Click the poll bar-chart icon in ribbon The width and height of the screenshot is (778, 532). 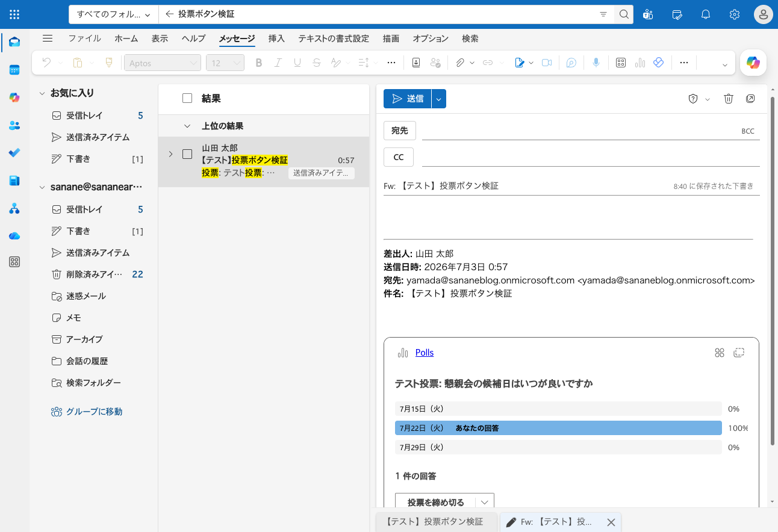pyautogui.click(x=640, y=63)
